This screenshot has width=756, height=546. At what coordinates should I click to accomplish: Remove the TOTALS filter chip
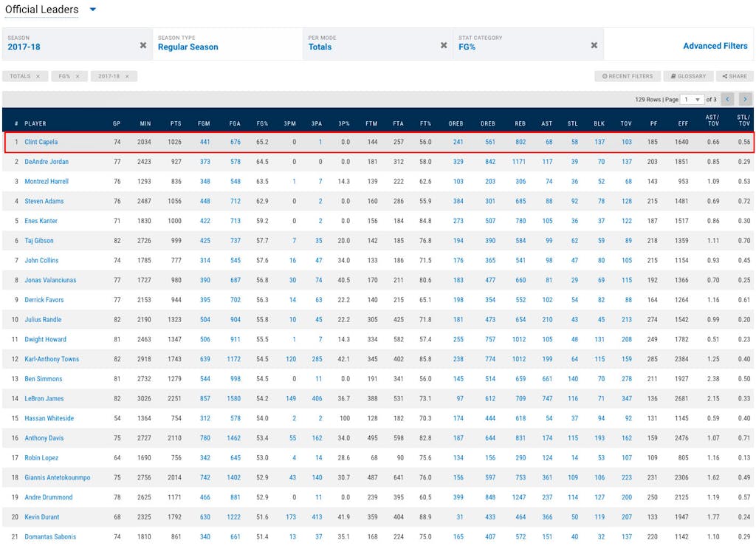[x=38, y=76]
